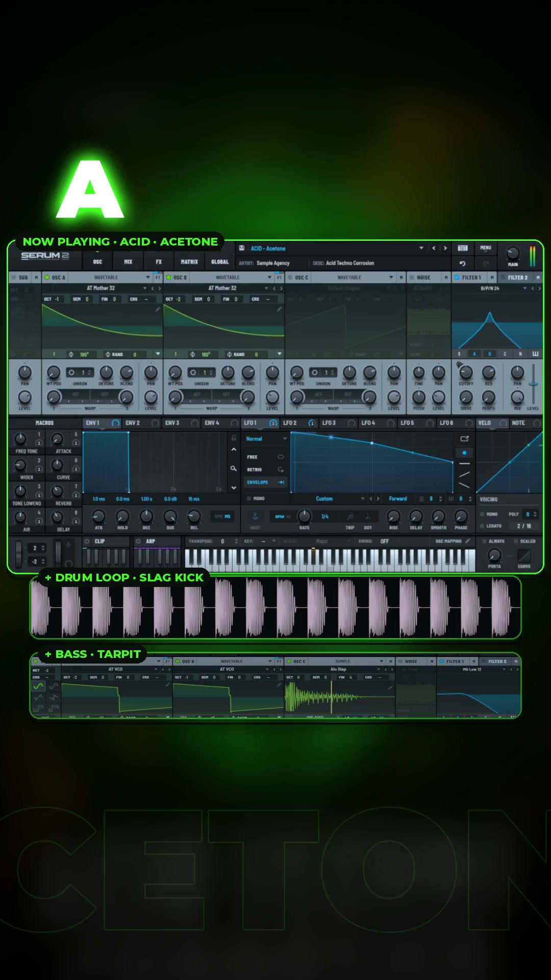Click the filter CUTOFF knob
Image resolution: width=551 pixels, height=980 pixels.
tap(466, 372)
